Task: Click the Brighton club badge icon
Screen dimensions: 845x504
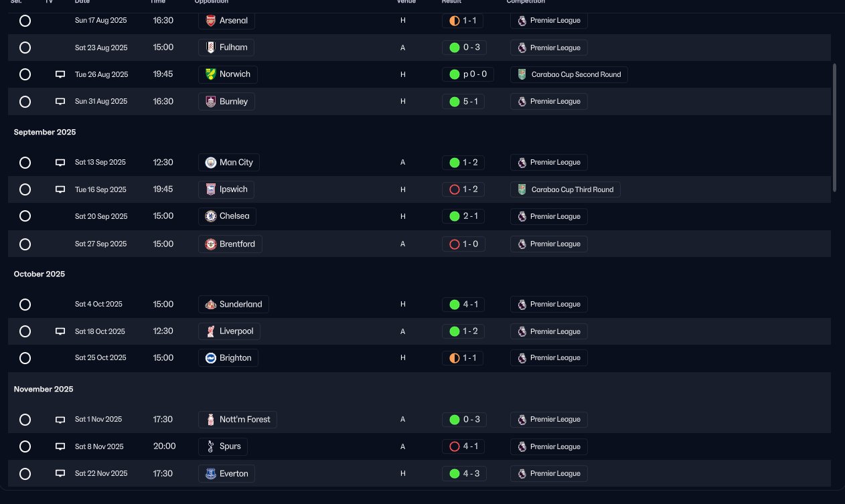Action: click(211, 358)
